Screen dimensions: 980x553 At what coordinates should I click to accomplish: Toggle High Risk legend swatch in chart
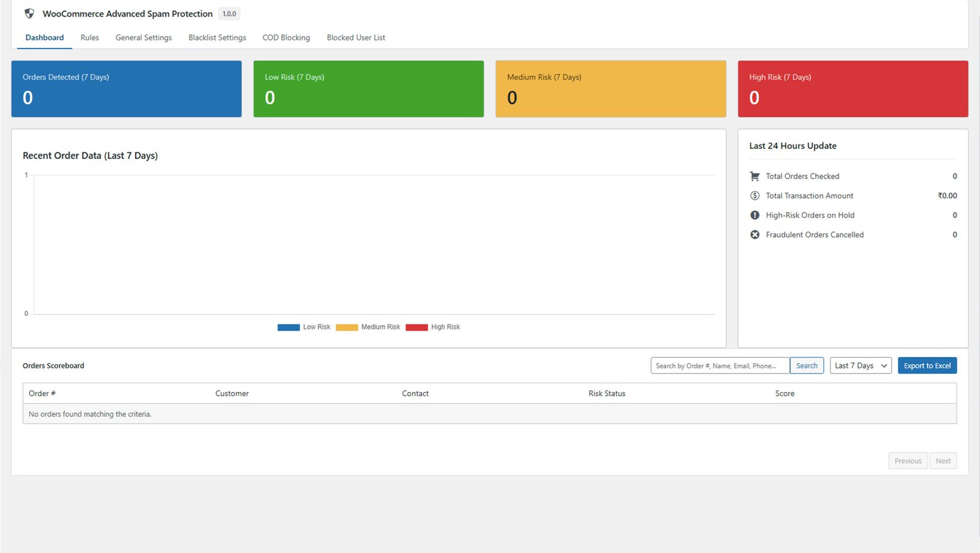[417, 327]
